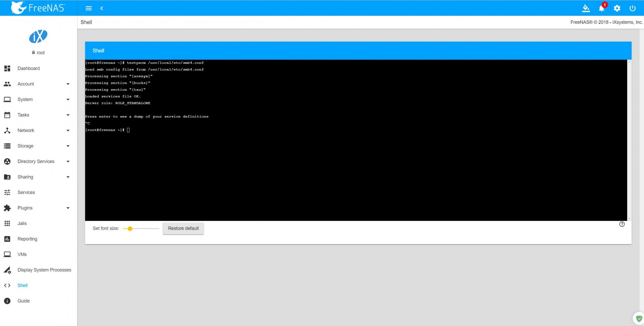Image resolution: width=644 pixels, height=326 pixels.
Task: Click the System laptop icon
Action: coord(7,100)
